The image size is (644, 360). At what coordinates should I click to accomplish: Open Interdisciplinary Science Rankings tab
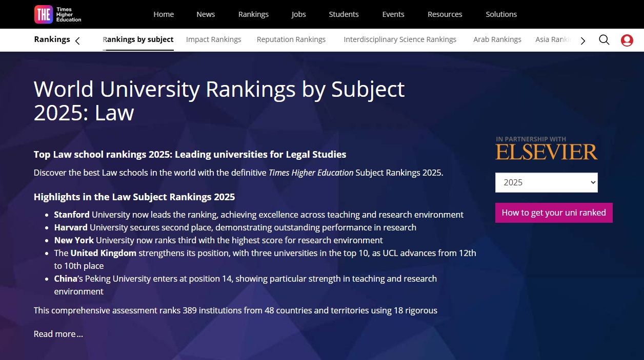click(x=399, y=39)
